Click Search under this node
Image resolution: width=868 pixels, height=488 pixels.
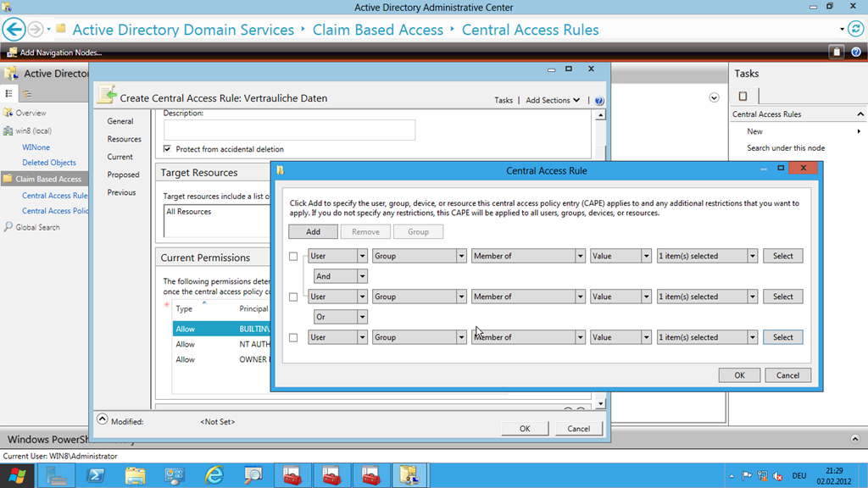click(x=786, y=147)
